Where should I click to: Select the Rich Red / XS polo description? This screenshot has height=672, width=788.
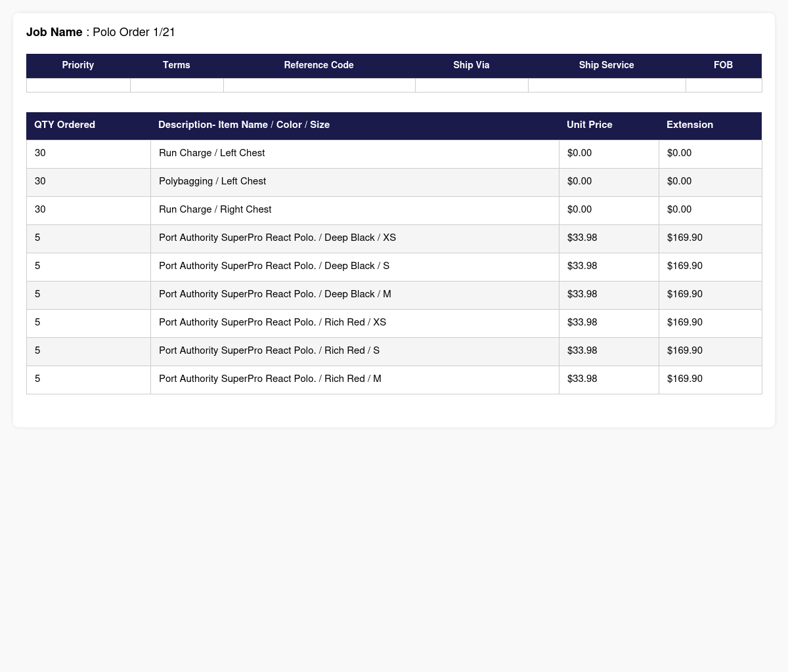tap(273, 322)
